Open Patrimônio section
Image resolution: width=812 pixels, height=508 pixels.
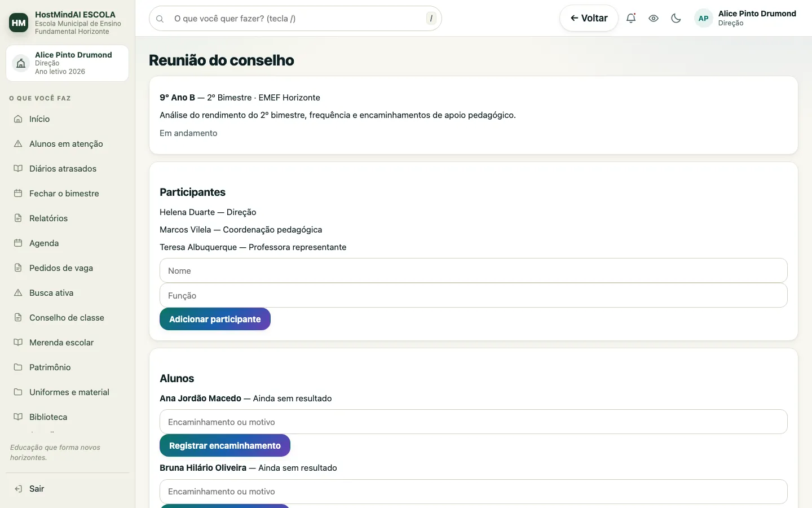68,367
